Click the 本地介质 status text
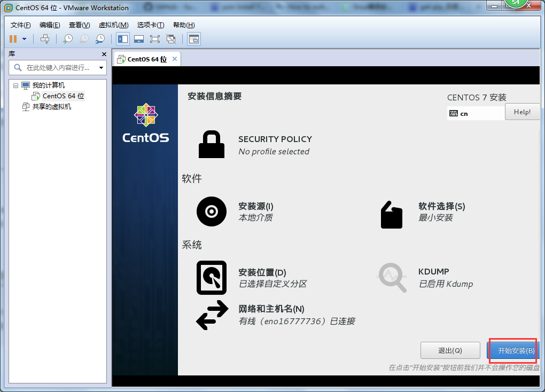Viewport: 545px width, 392px height. point(255,217)
